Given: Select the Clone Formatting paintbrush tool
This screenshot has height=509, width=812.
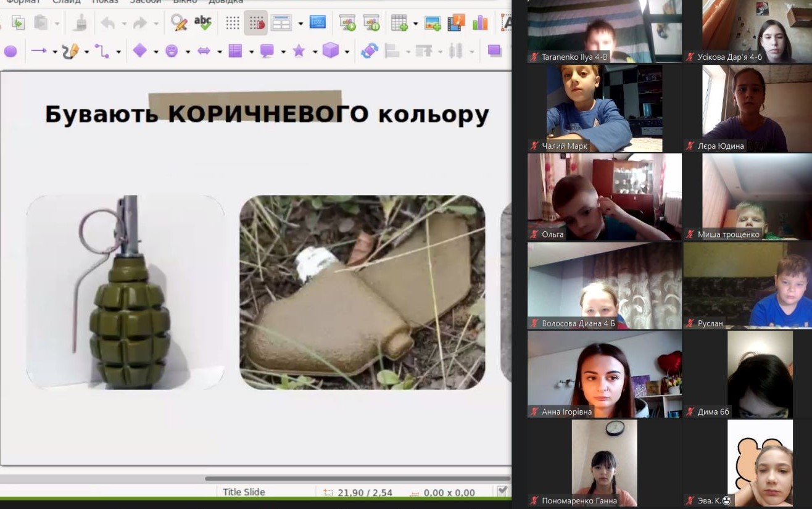Looking at the screenshot, I should [80, 23].
